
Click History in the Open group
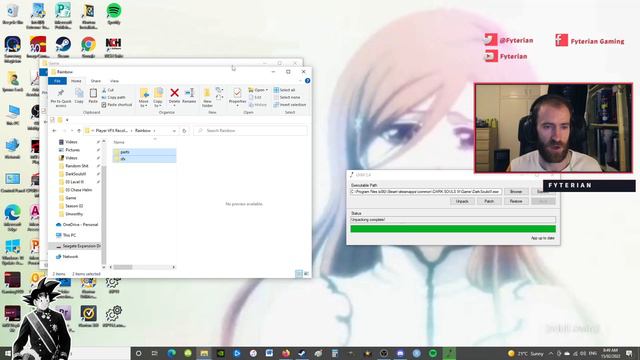tap(258, 105)
